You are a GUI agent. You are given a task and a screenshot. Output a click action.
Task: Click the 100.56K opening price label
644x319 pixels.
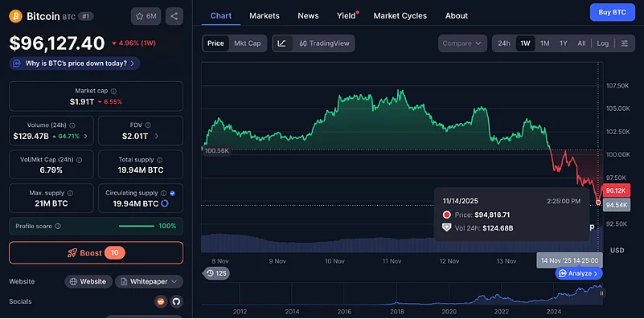(216, 151)
